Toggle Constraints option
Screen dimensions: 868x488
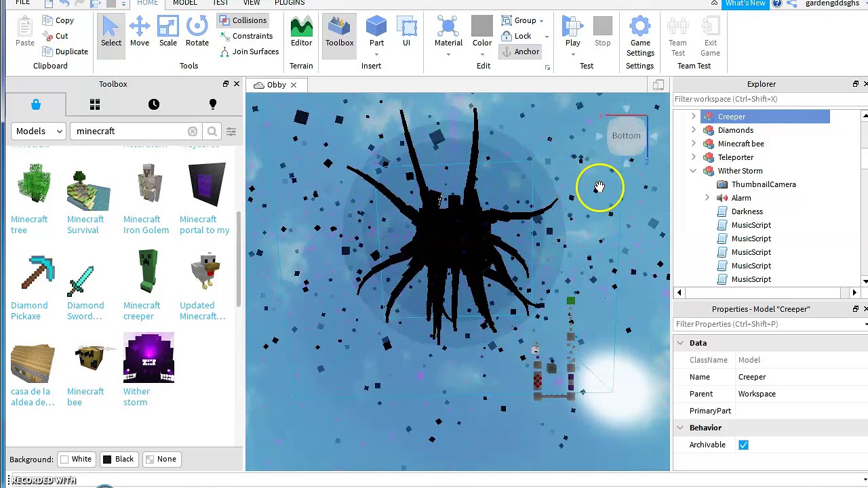pos(245,36)
